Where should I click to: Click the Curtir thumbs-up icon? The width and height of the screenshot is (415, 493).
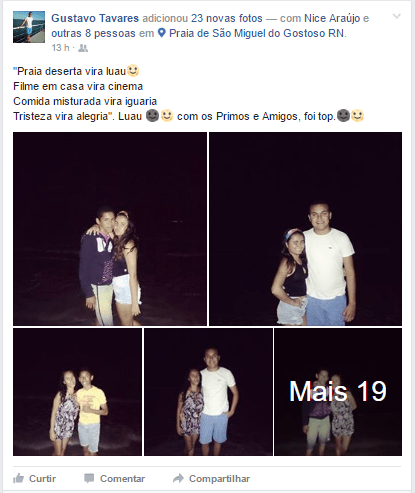point(18,478)
